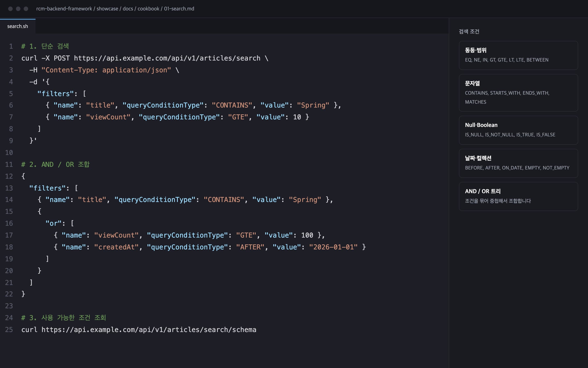Click "filters" key on line 13
588x368 pixels.
pos(47,188)
